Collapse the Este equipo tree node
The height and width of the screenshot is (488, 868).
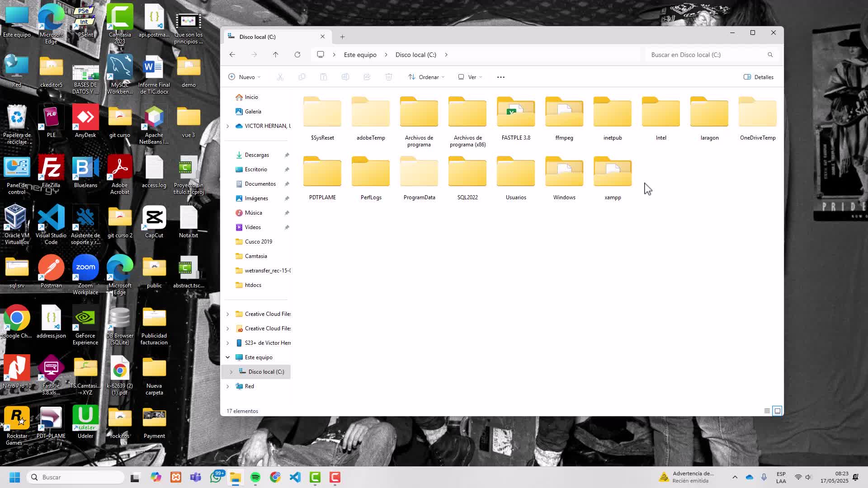click(227, 357)
